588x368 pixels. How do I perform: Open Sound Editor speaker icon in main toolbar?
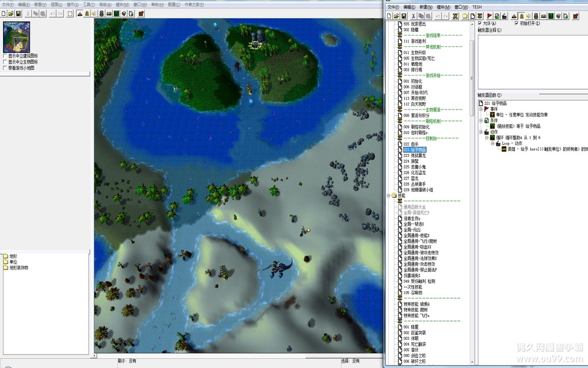click(94, 14)
